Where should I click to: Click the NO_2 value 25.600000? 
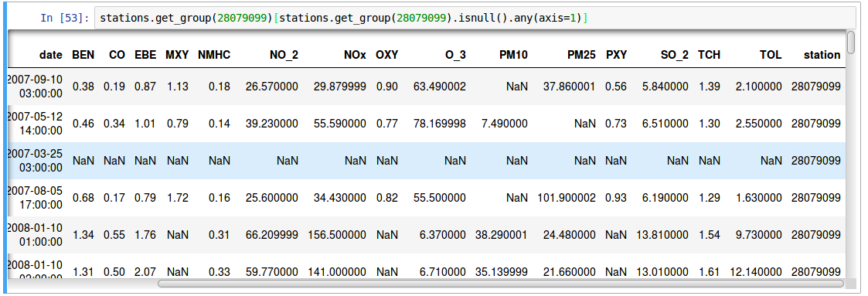click(x=272, y=198)
